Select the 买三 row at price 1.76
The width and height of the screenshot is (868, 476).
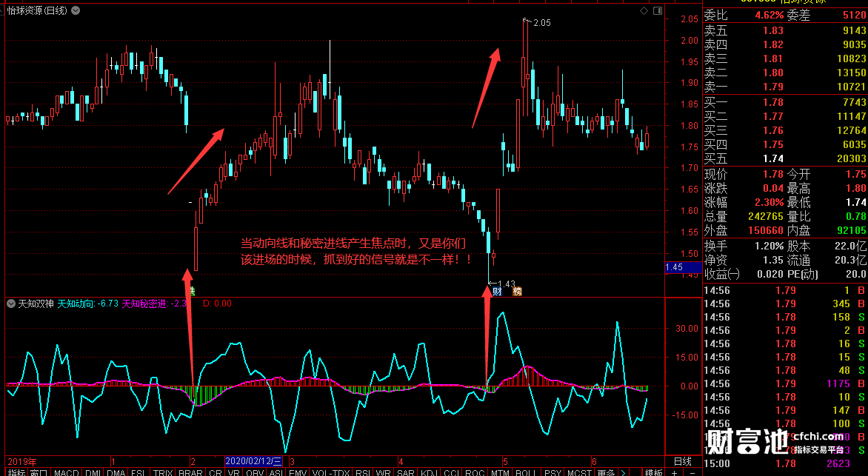pyautogui.click(x=785, y=130)
